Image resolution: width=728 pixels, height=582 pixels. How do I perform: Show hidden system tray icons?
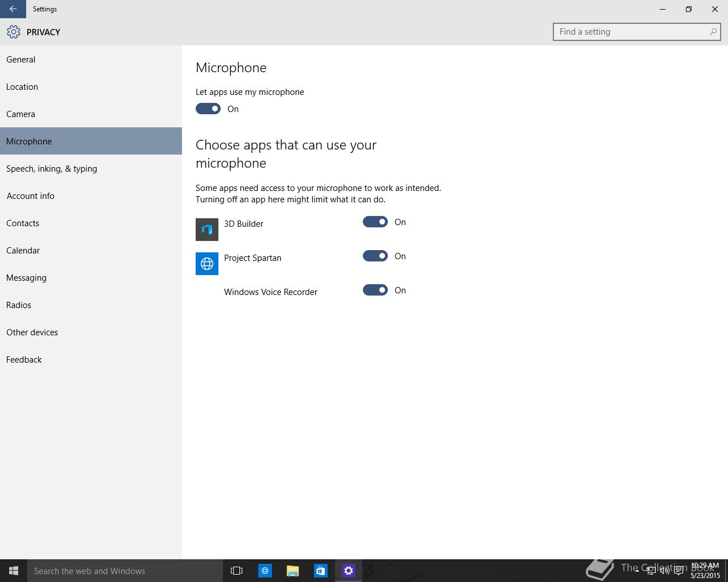coord(636,571)
